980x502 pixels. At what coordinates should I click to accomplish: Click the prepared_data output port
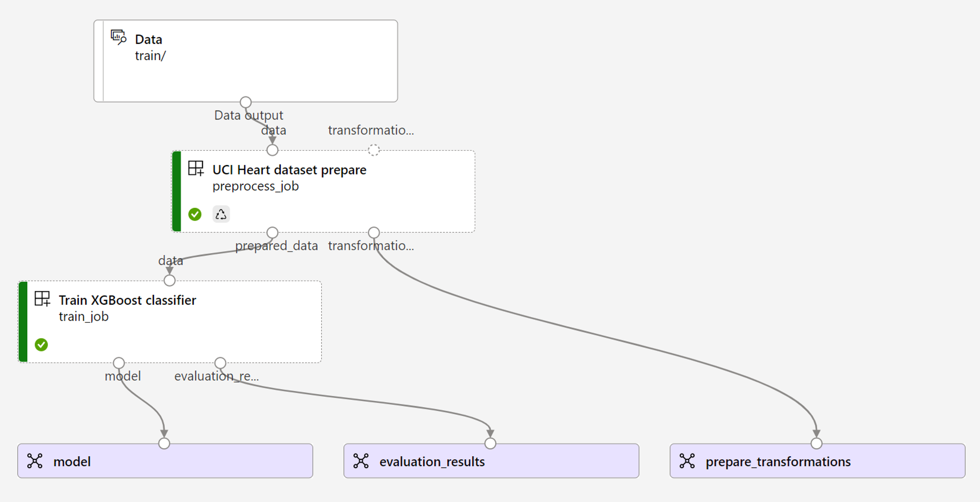pyautogui.click(x=272, y=232)
